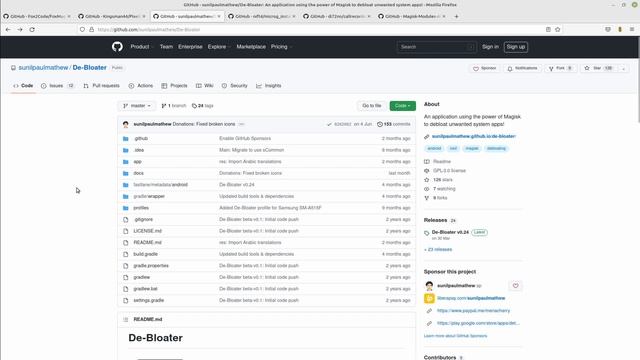Click the README.md list outline icon

pyautogui.click(x=126, y=319)
